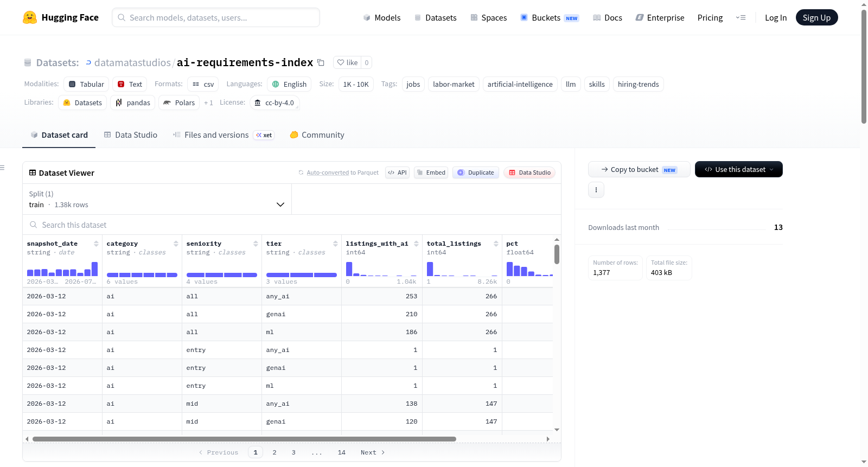Click the Copy to bucket button

pos(639,169)
